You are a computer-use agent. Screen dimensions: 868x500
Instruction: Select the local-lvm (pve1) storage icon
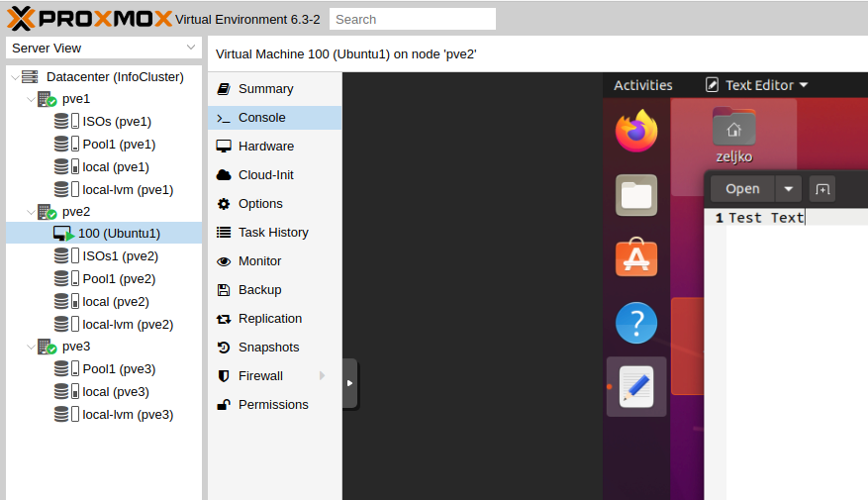coord(66,189)
